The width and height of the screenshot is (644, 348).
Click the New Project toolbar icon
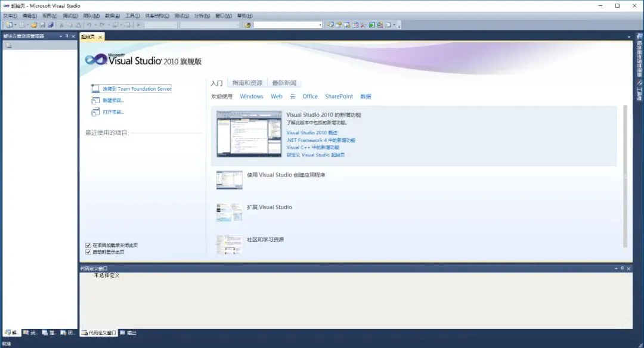(x=8, y=24)
